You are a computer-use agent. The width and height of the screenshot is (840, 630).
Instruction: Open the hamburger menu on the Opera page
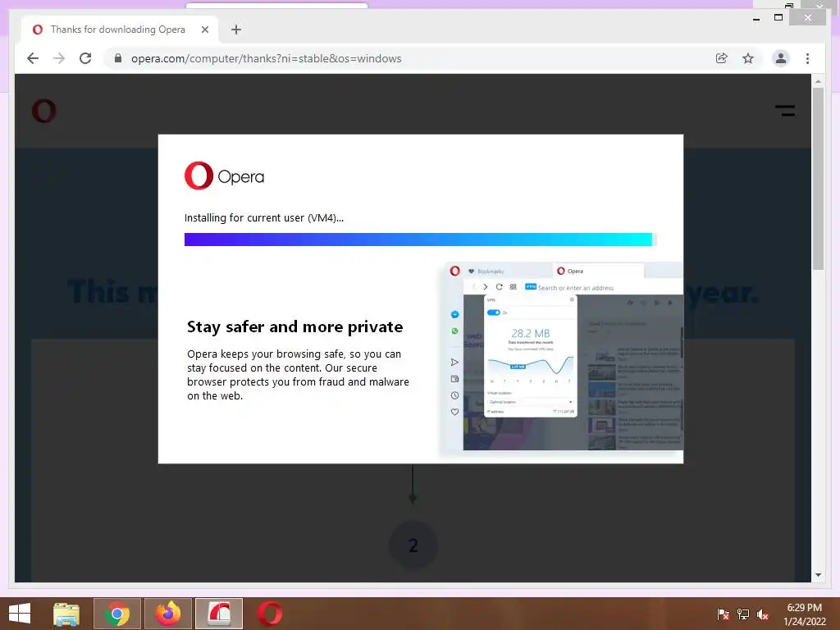pyautogui.click(x=785, y=111)
